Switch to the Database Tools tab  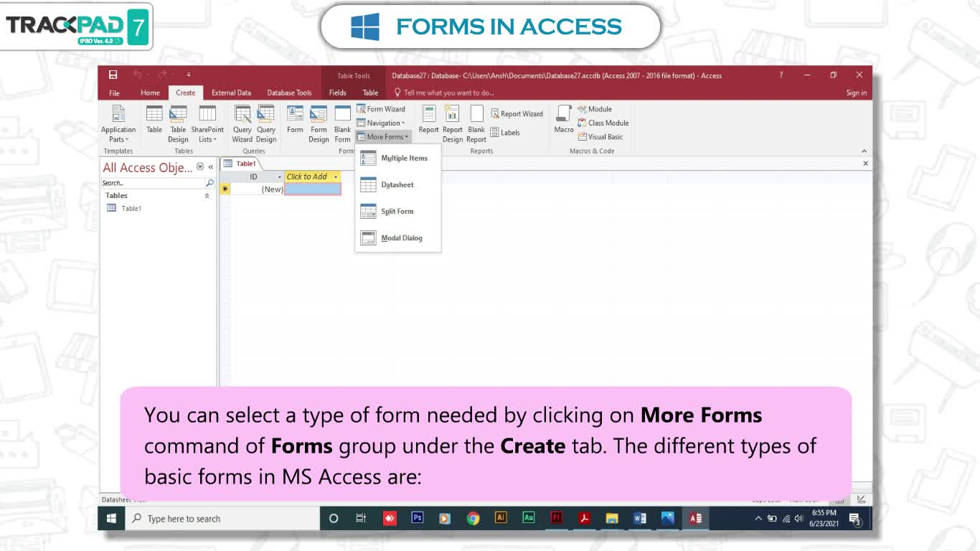(x=289, y=93)
